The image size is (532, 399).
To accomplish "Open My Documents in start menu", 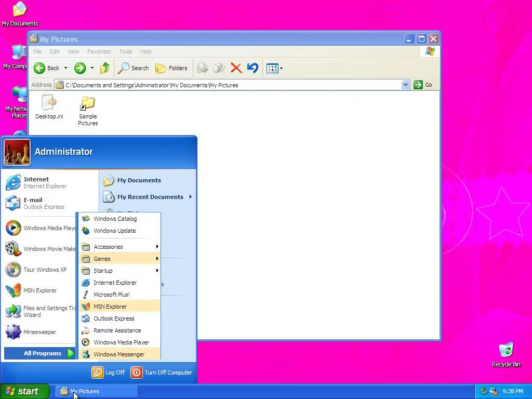I will [x=132, y=180].
